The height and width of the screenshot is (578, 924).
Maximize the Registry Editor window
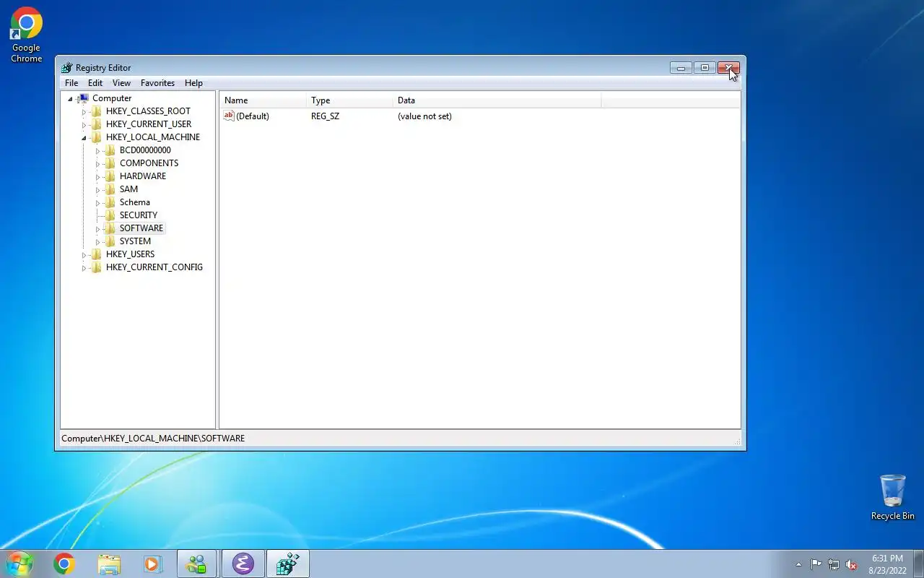[x=705, y=68]
